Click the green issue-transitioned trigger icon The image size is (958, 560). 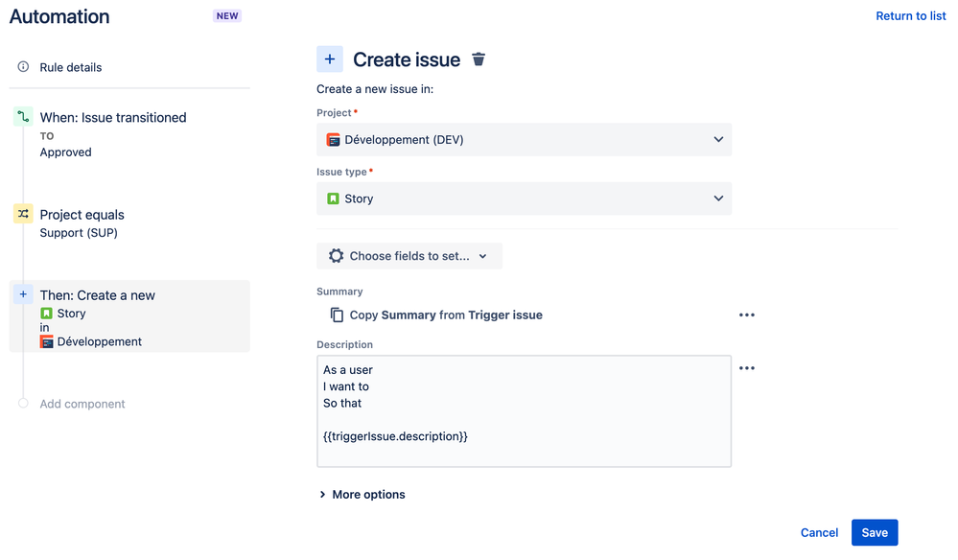point(22,116)
